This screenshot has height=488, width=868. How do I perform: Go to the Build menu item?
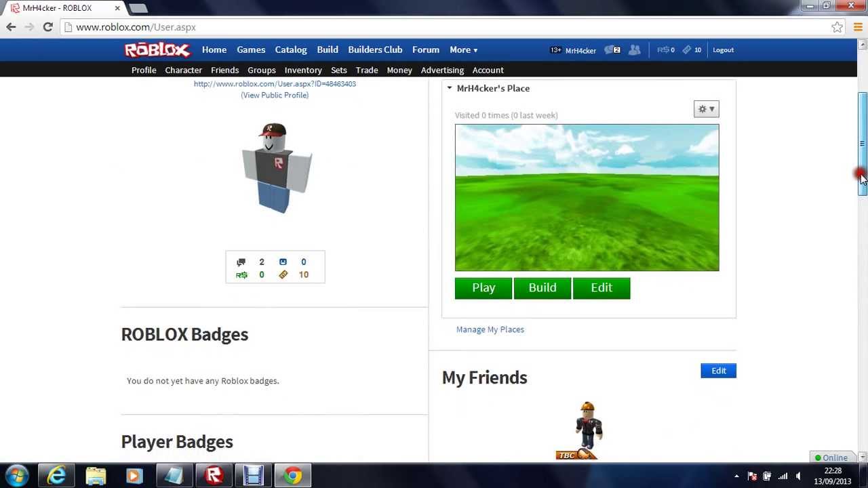(328, 50)
